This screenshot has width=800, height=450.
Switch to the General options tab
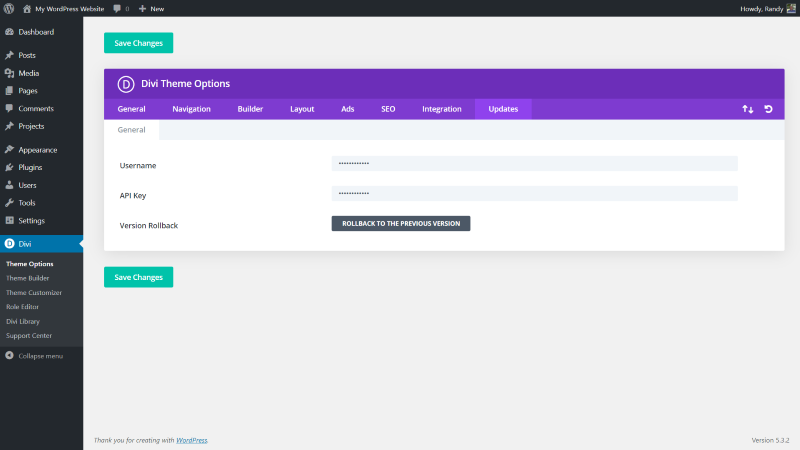click(x=131, y=109)
